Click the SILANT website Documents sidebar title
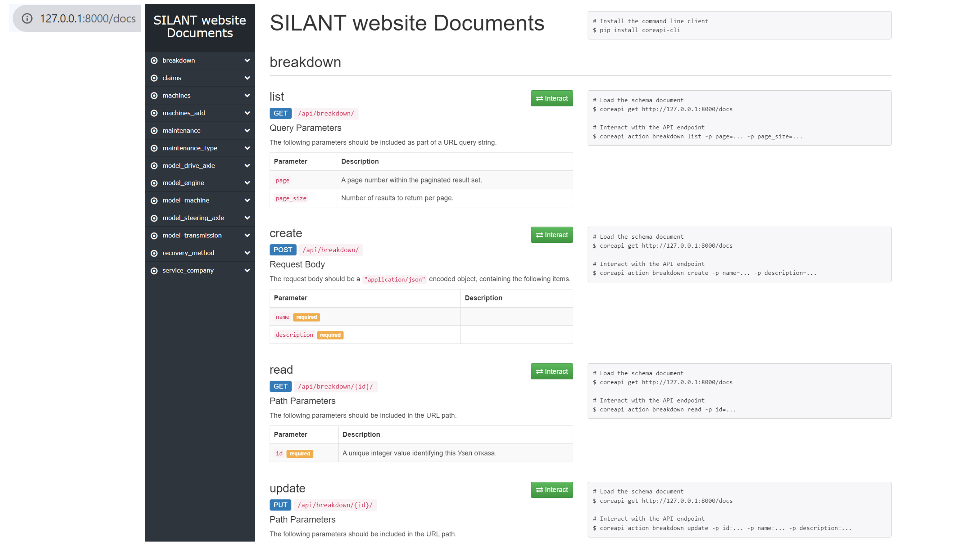980x549 pixels. (200, 27)
